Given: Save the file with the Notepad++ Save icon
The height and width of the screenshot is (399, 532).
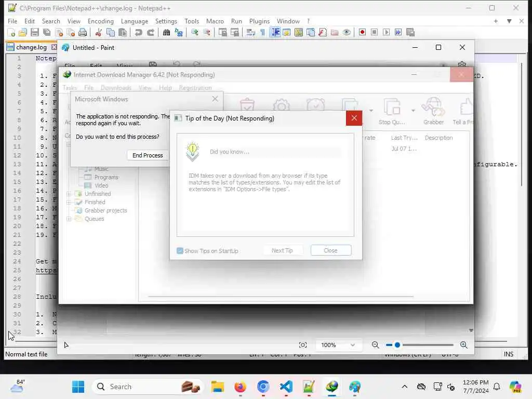Looking at the screenshot, I should (x=35, y=33).
